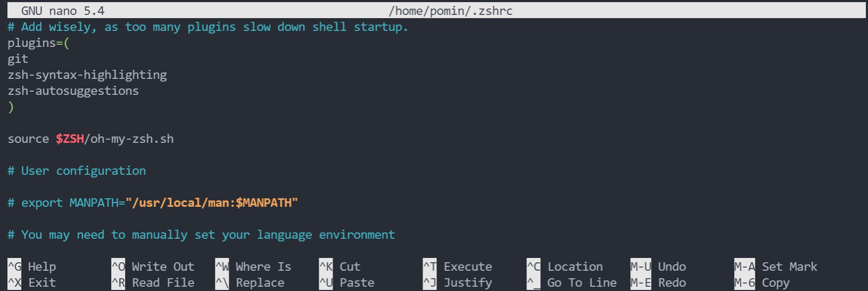This screenshot has width=868, height=291.
Task: Click the M-E Redo shortcut
Action: (658, 282)
